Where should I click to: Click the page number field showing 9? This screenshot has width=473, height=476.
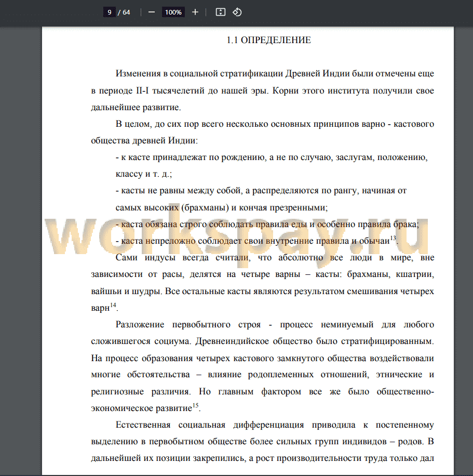point(109,12)
